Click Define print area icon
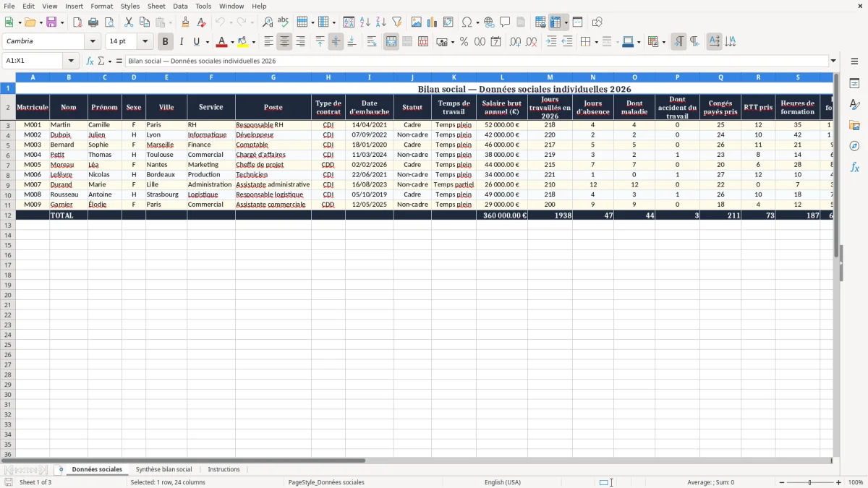 [540, 22]
